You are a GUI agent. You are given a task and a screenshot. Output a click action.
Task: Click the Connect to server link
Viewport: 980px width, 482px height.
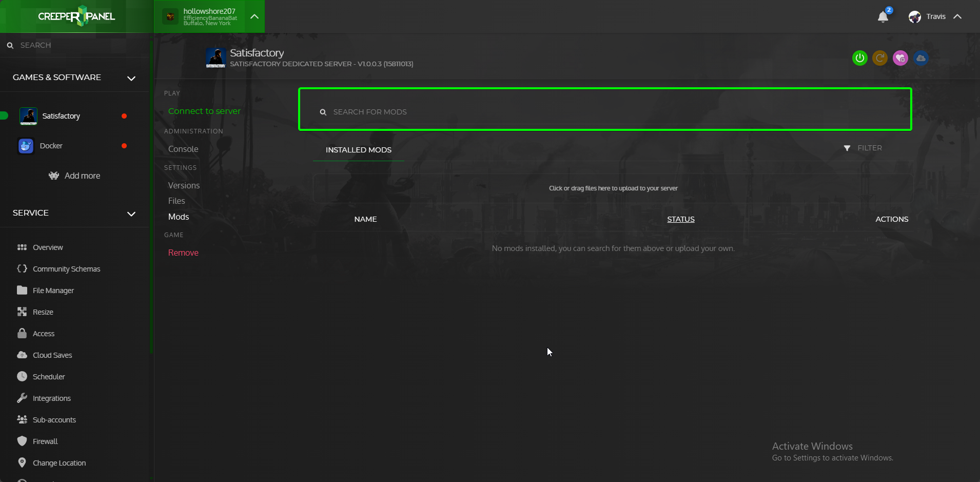pos(204,111)
